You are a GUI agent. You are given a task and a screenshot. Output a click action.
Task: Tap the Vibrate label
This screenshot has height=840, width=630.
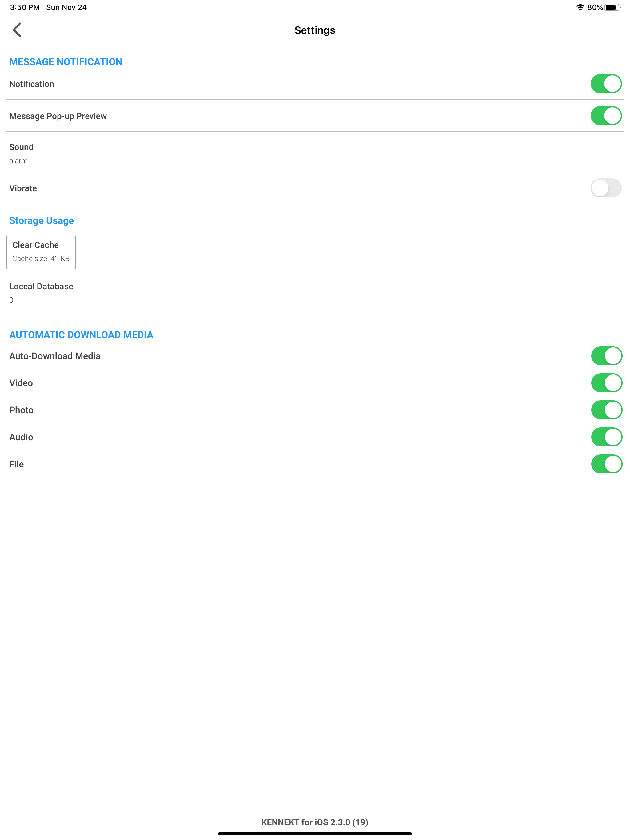click(23, 188)
